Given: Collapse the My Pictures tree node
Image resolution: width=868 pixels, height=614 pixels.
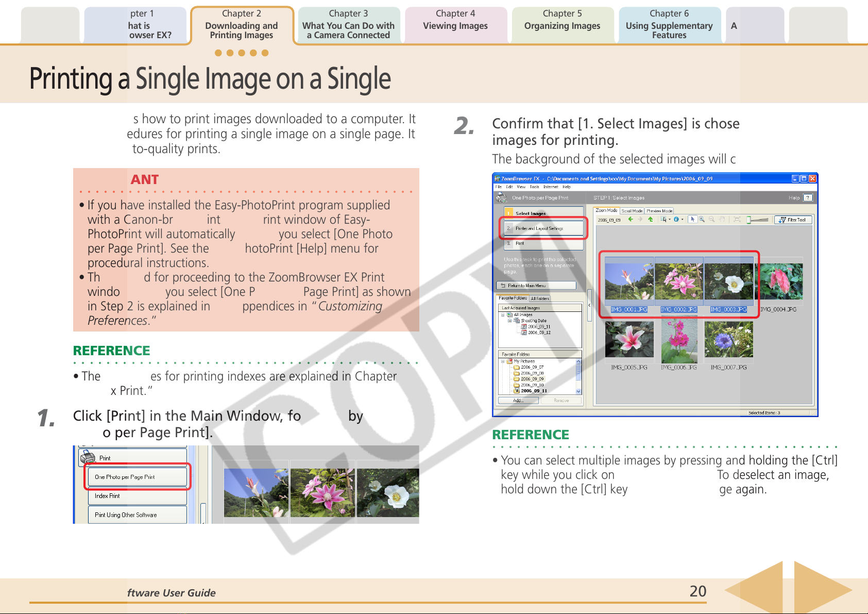Looking at the screenshot, I should tap(503, 361).
